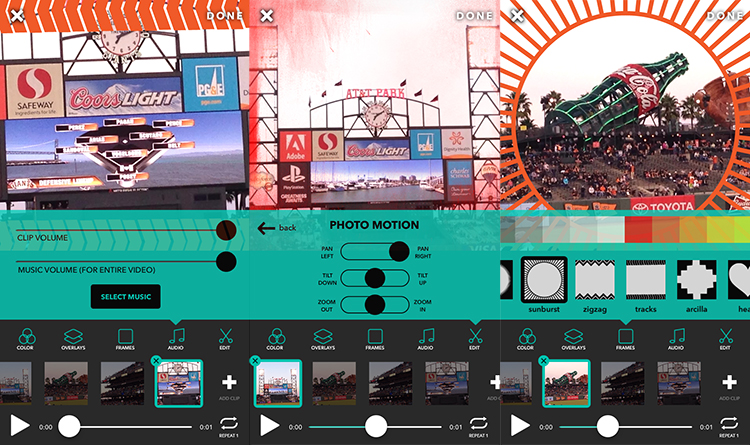Select the highlighted Coke bottle clip in the right screen
Screen dimensions: 750x445
566,383
